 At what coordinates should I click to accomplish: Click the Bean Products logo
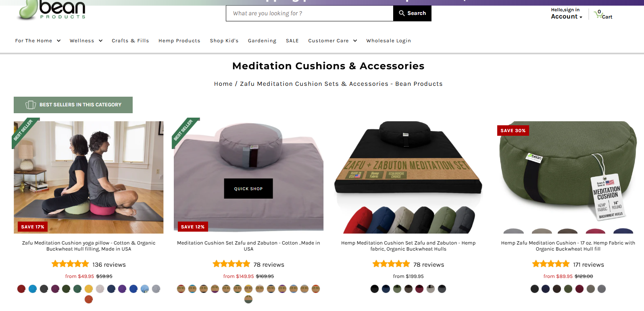pyautogui.click(x=52, y=10)
